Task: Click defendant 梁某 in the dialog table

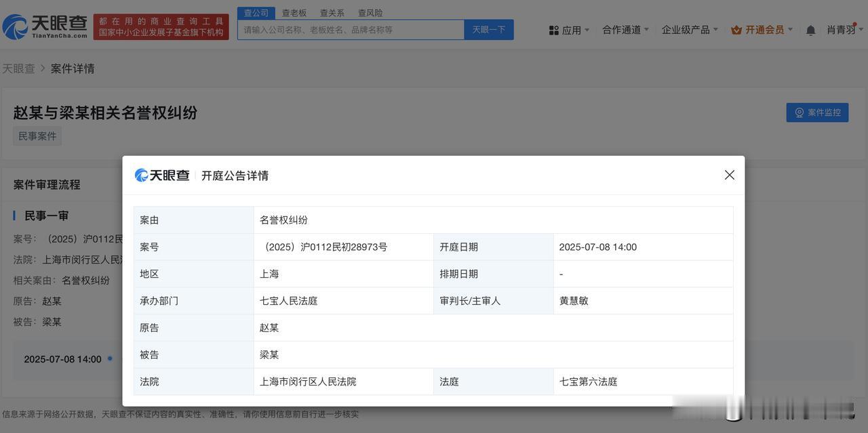Action: pyautogui.click(x=269, y=354)
